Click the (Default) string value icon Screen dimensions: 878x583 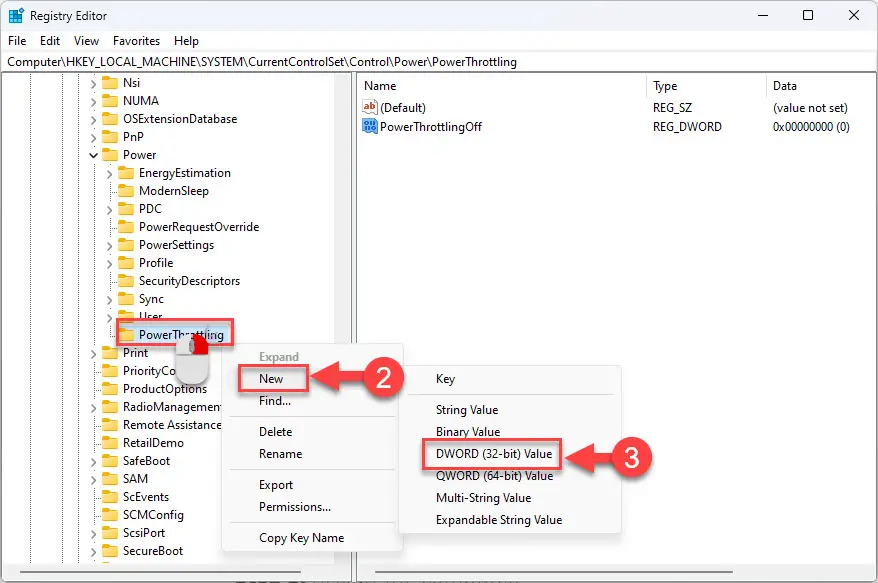click(370, 107)
